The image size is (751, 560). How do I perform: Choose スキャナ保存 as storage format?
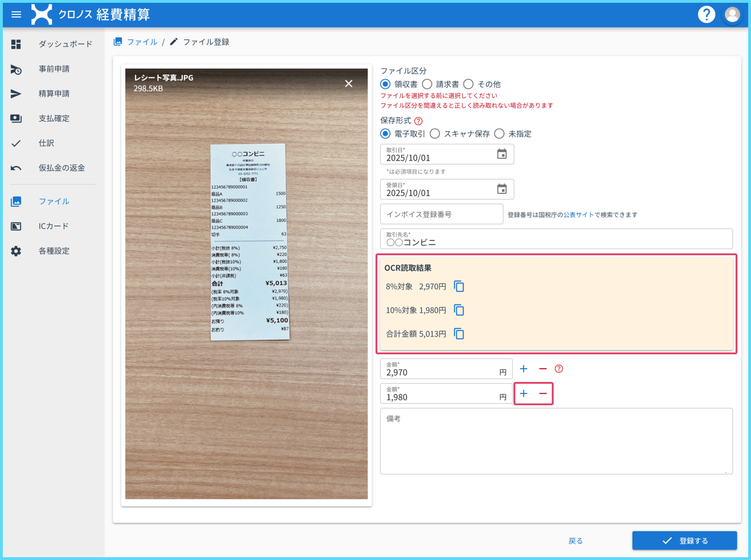pyautogui.click(x=435, y=134)
